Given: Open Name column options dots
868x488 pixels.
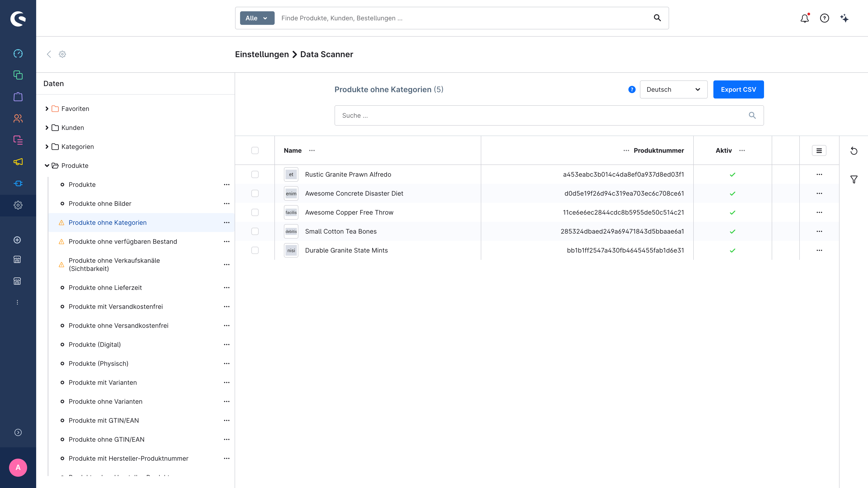Looking at the screenshot, I should [312, 150].
